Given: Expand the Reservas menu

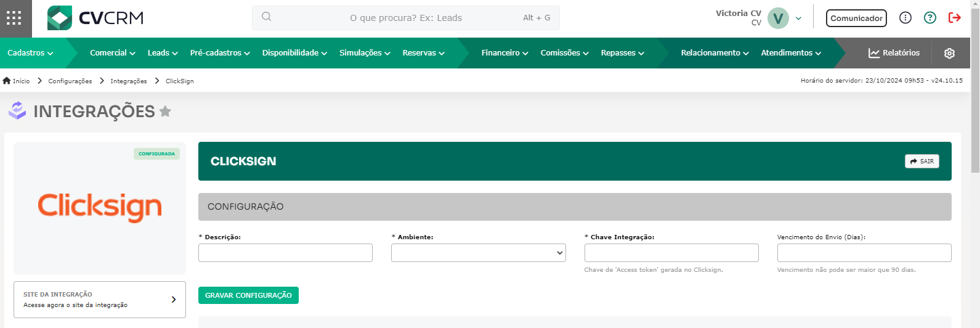Looking at the screenshot, I should point(423,53).
